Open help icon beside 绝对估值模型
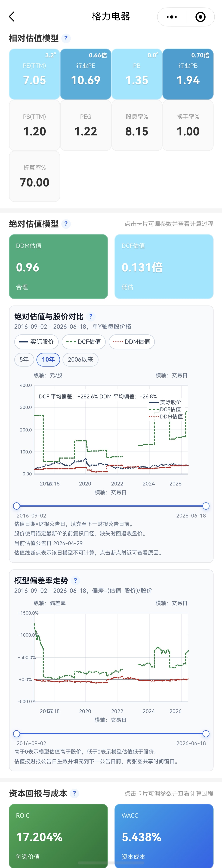Viewport: 222px width, 868px height. [66, 224]
